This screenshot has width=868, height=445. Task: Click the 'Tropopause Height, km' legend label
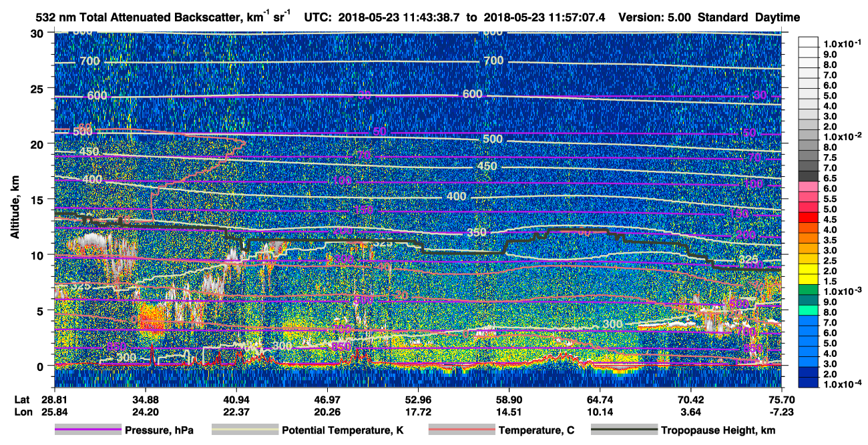pos(718,431)
